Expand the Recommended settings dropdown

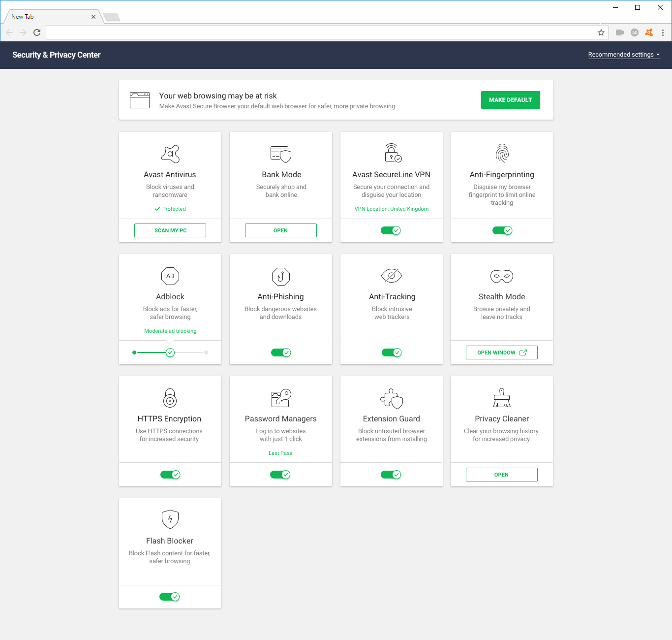tap(624, 55)
